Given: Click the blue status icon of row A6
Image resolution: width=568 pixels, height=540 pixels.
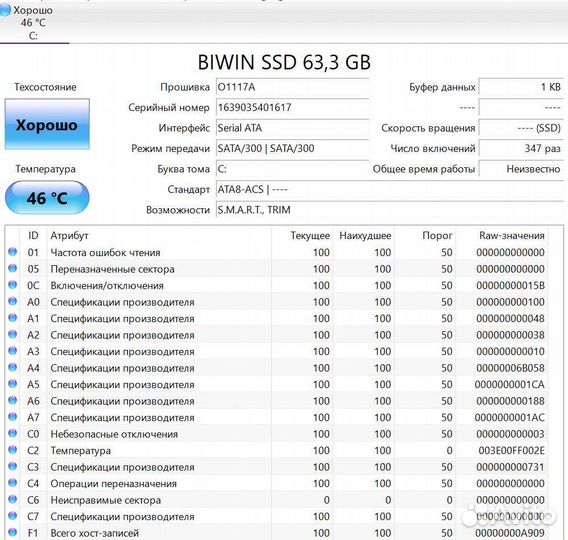Looking at the screenshot, I should [13, 400].
